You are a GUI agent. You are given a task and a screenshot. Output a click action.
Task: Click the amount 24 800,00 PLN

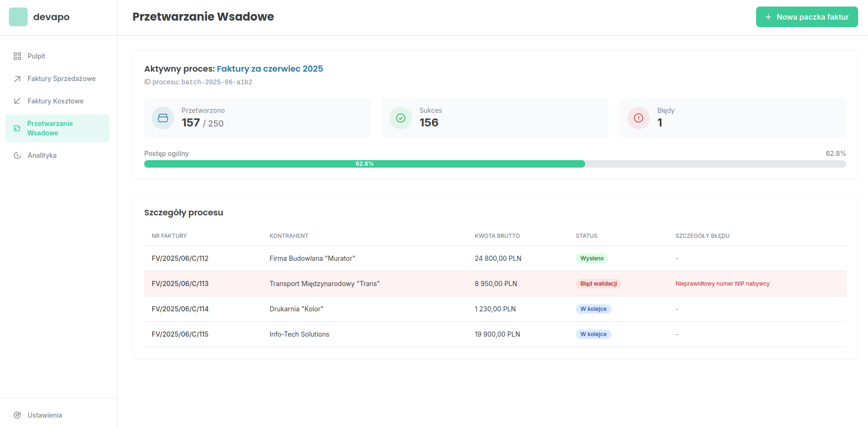coord(498,258)
